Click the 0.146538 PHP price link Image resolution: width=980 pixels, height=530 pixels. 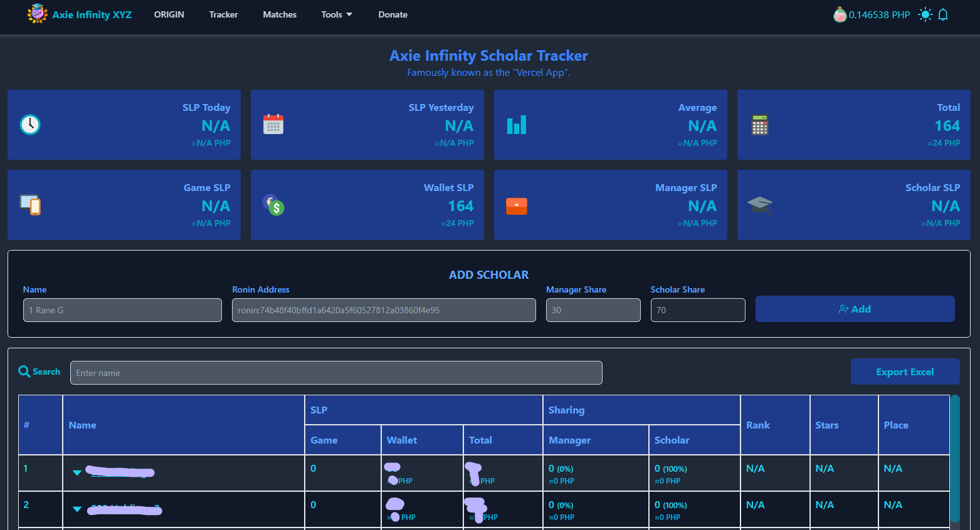point(879,14)
